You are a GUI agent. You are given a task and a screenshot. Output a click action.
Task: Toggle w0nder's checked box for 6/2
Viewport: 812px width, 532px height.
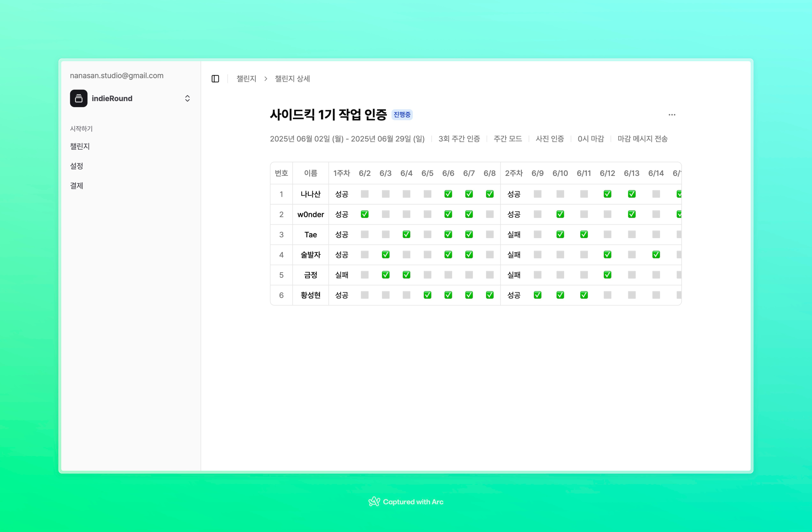(364, 214)
